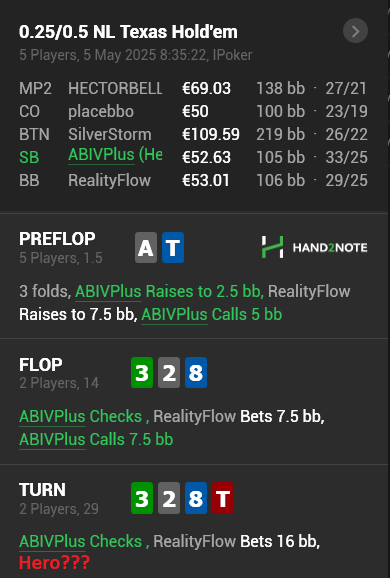Click the Hand2Note logo

click(314, 247)
